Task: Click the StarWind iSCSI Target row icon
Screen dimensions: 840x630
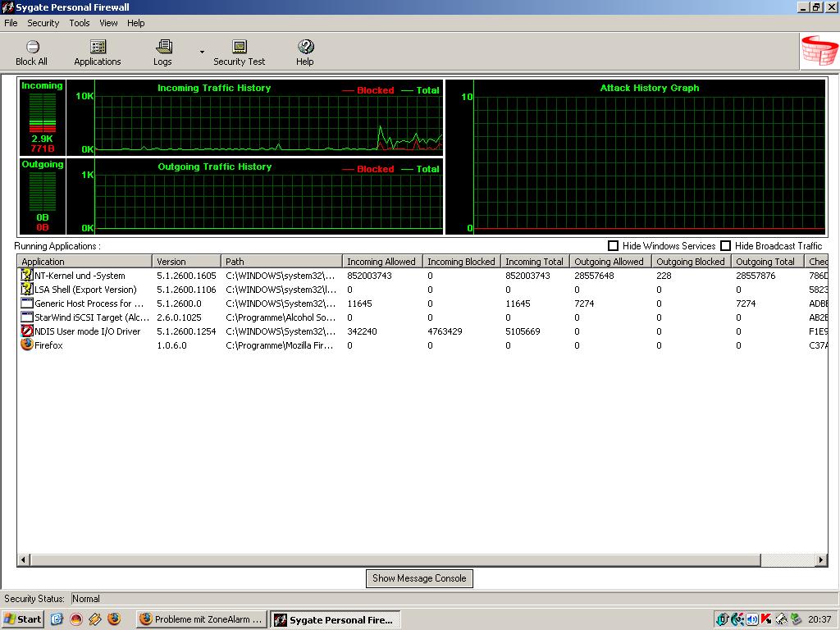Action: [27, 317]
